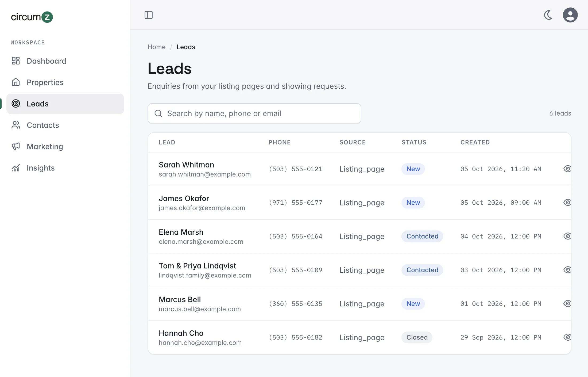588x377 pixels.
Task: Click phone (503) 555-0164
Action: [x=295, y=237]
